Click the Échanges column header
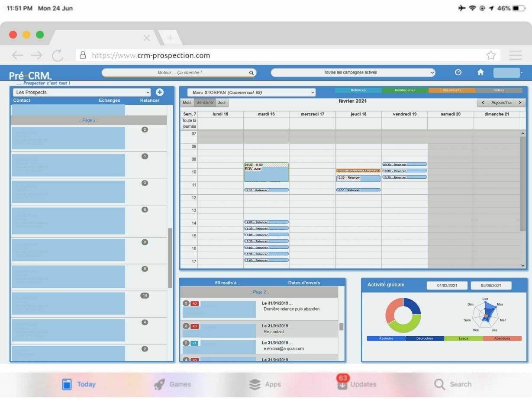532x399 pixels. pos(110,100)
